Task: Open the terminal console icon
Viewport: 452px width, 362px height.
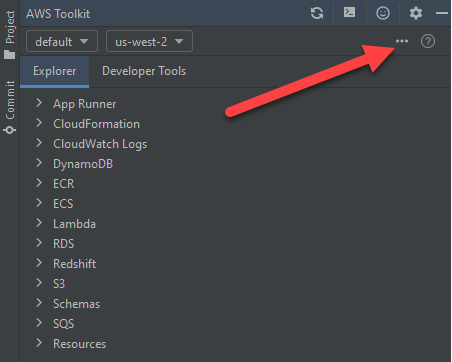Action: coord(349,13)
